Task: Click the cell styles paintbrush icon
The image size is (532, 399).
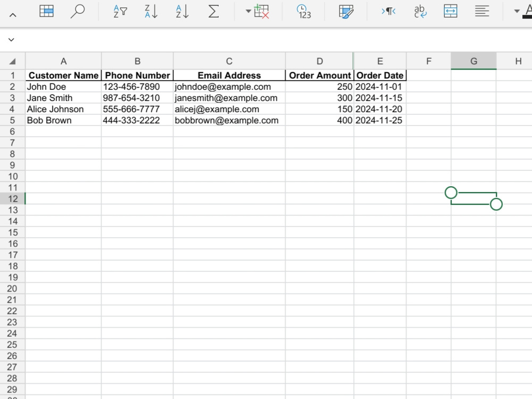Action: 346,12
